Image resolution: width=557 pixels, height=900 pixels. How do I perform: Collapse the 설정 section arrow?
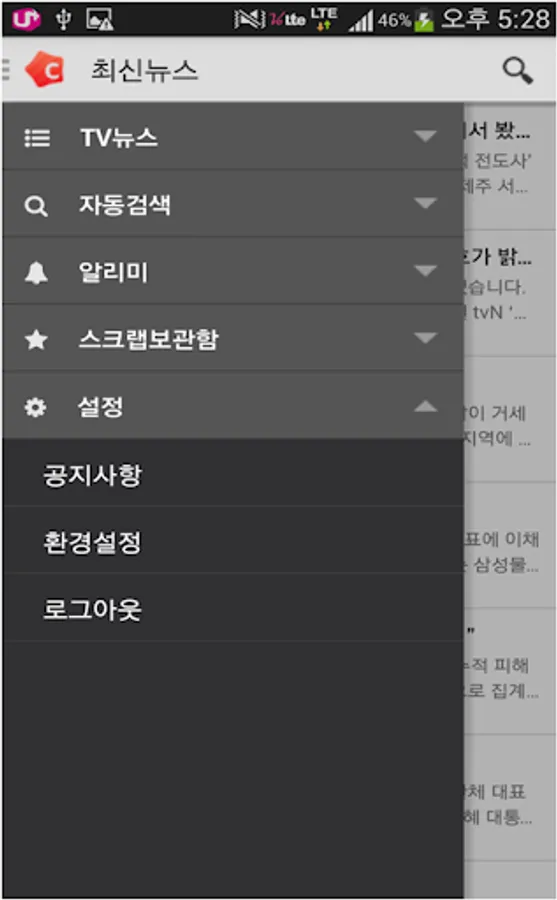coord(426,406)
